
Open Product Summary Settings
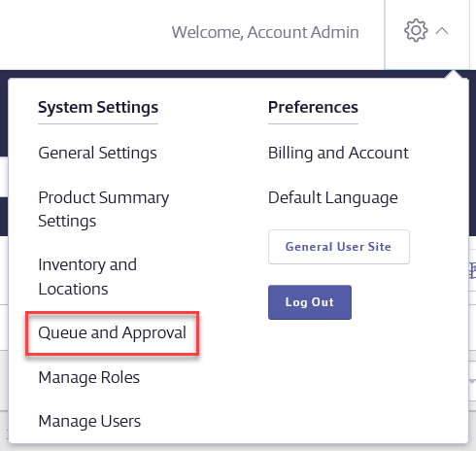tap(104, 209)
